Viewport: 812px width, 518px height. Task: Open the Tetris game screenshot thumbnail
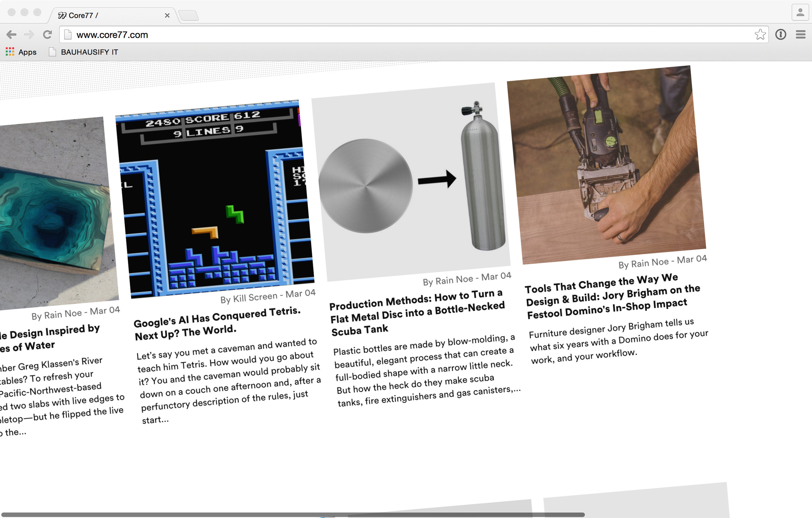215,199
